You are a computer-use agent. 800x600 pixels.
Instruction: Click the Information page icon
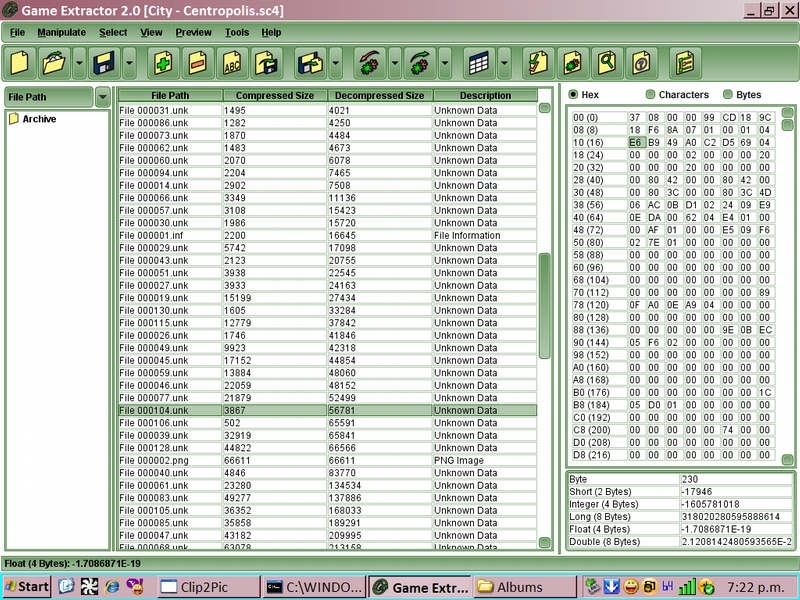[641, 63]
